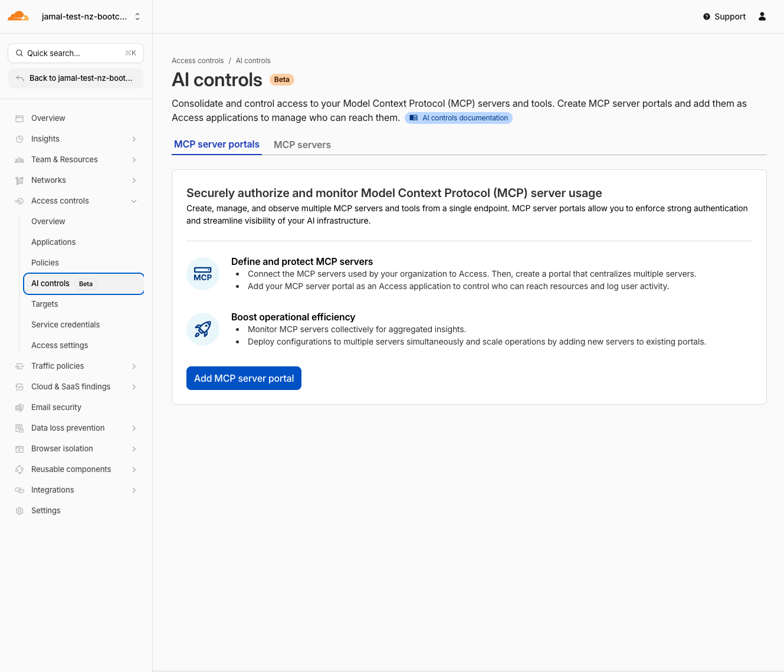
Task: Click the Beta badge beside the title
Action: [282, 80]
